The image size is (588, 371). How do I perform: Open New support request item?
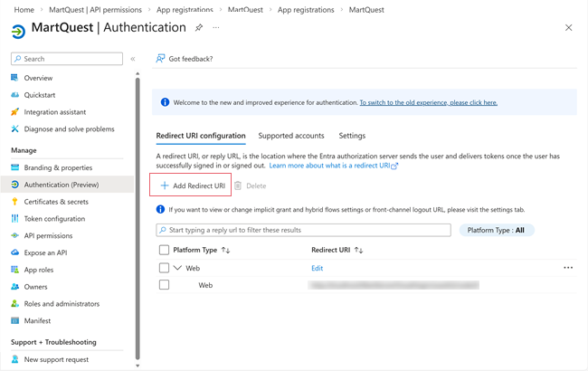(x=56, y=359)
